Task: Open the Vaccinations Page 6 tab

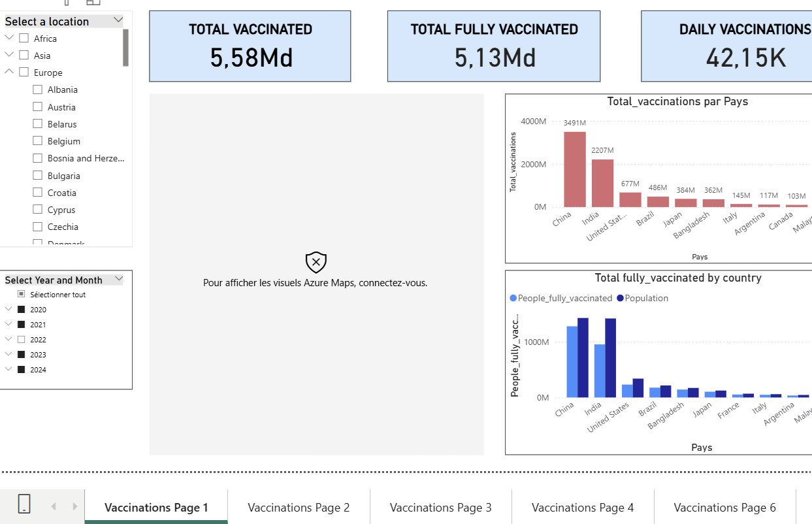Action: [x=724, y=507]
